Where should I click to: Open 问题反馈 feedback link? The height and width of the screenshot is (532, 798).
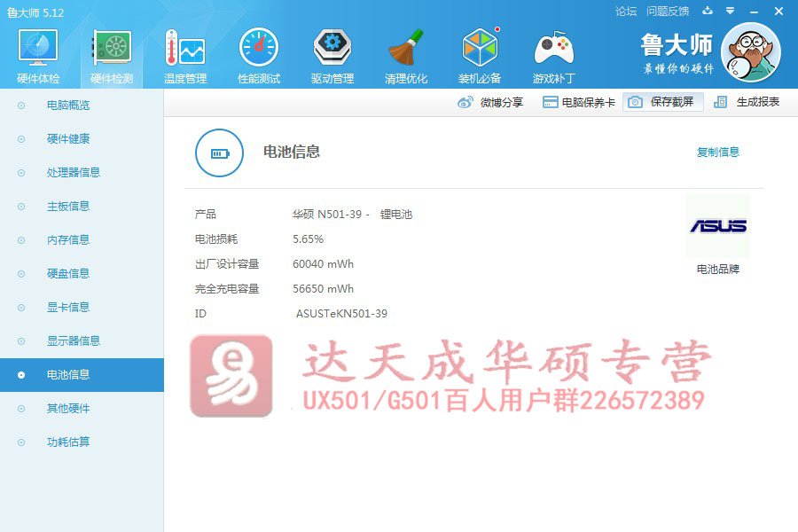pyautogui.click(x=668, y=12)
